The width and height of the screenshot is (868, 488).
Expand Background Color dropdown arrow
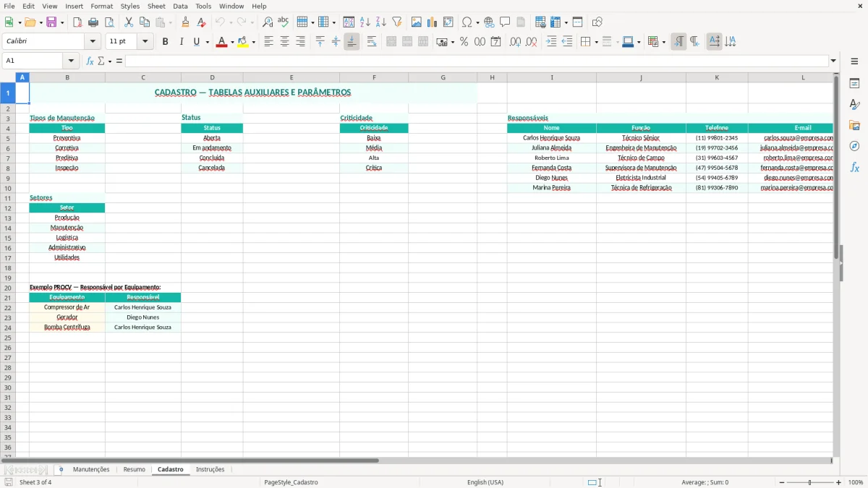coord(253,43)
